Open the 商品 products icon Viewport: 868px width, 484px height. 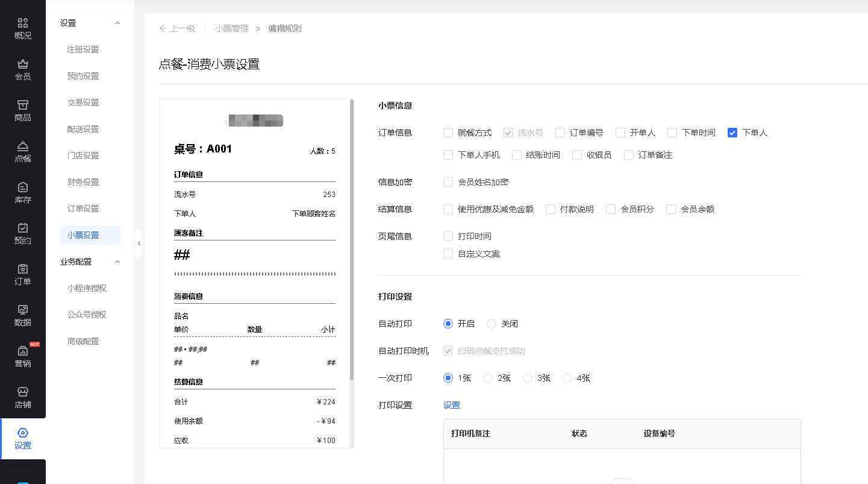tap(23, 105)
